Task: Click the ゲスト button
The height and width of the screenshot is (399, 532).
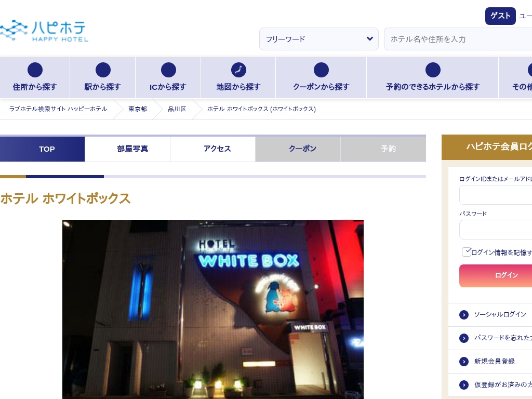Action: 500,16
